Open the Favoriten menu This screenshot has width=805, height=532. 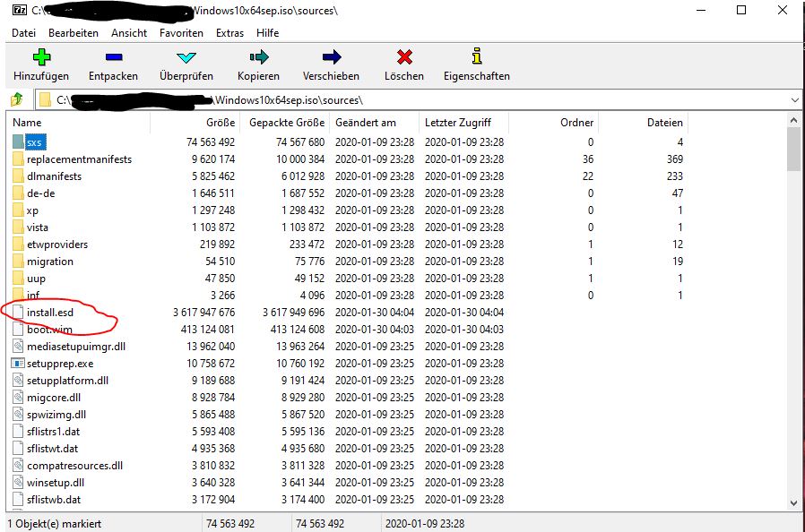coord(181,33)
